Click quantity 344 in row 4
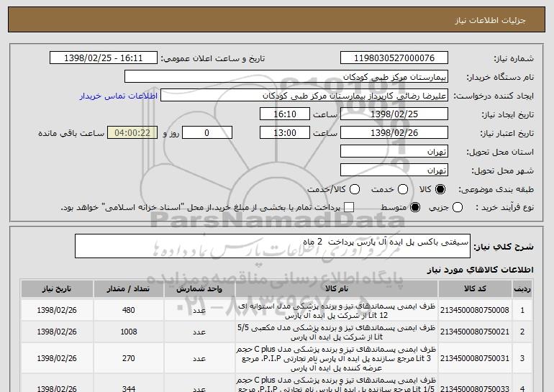This screenshot has width=554, height=392. [129, 389]
